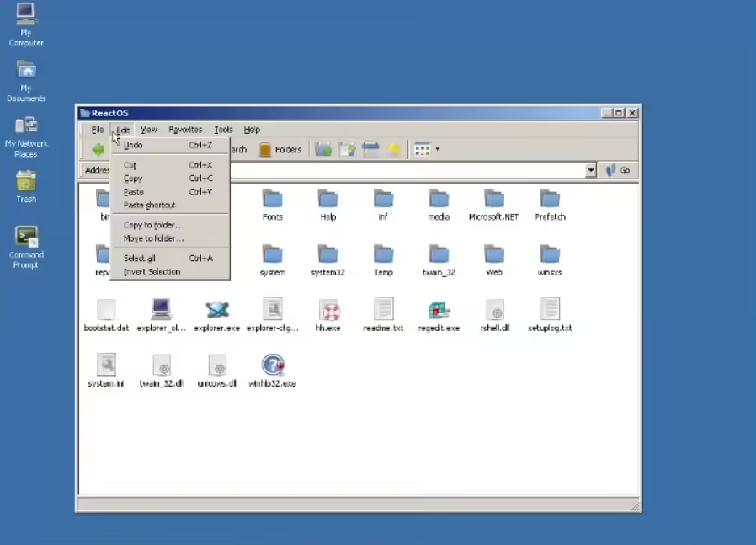The width and height of the screenshot is (756, 545).
Task: Select explorer.exe file icon
Action: (217, 310)
